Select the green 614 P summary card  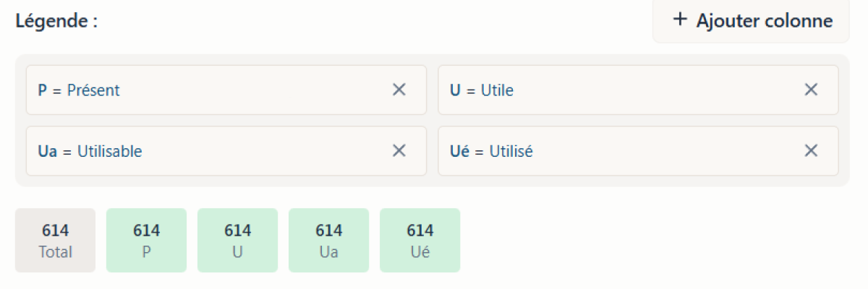click(146, 241)
